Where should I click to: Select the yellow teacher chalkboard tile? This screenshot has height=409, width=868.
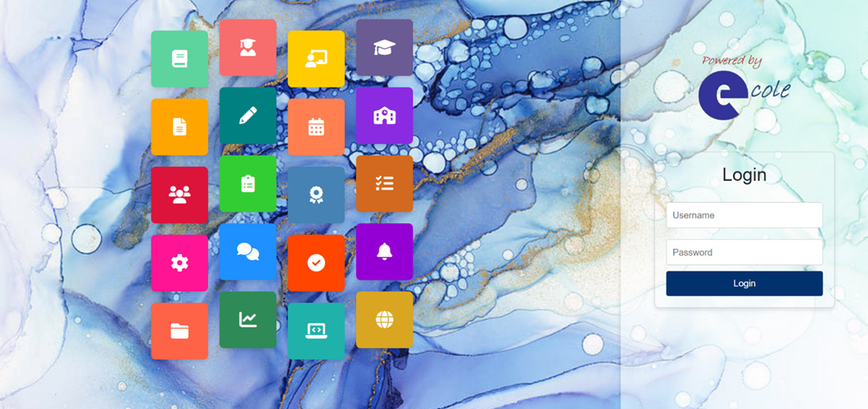[316, 59]
